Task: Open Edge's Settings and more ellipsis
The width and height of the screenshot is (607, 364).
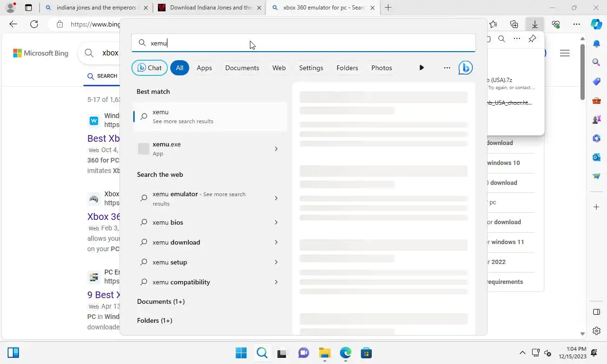Action: [576, 24]
